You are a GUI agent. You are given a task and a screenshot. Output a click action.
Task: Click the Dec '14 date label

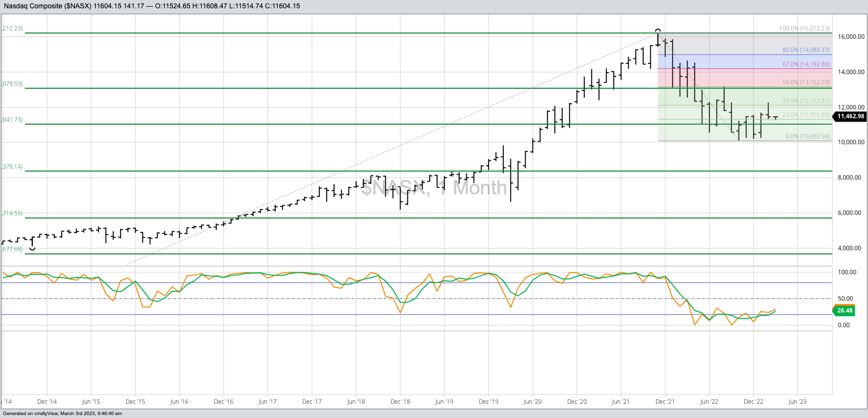(47, 402)
